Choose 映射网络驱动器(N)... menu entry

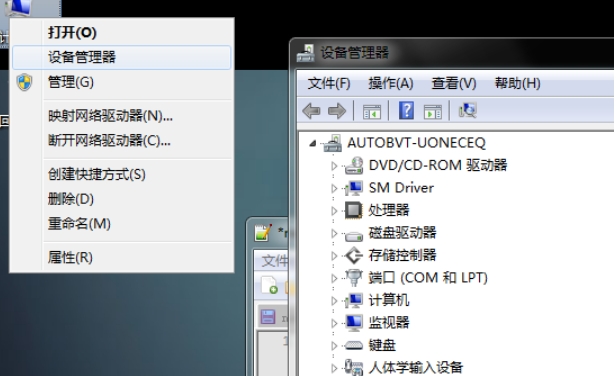(x=122, y=116)
